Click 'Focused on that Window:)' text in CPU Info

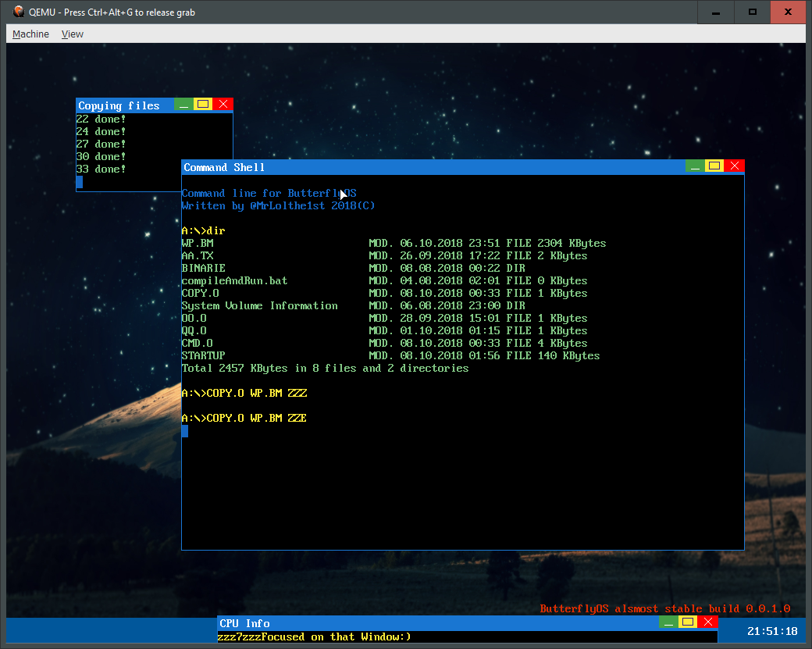click(337, 637)
